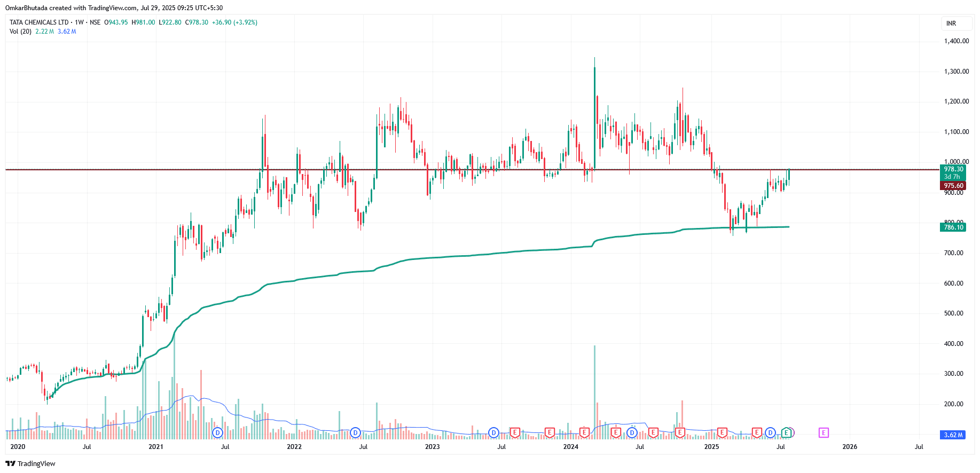The width and height of the screenshot is (980, 473).
Task: Click the 500.00 price axis label
Action: click(x=954, y=313)
